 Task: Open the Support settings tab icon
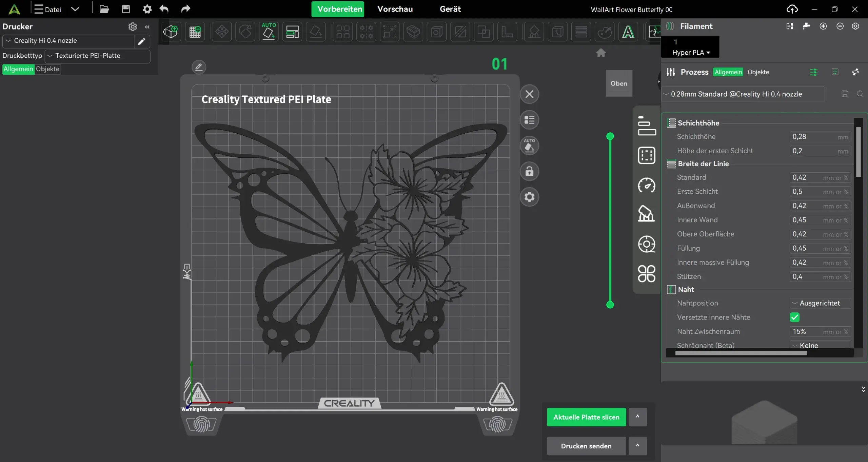point(647,214)
